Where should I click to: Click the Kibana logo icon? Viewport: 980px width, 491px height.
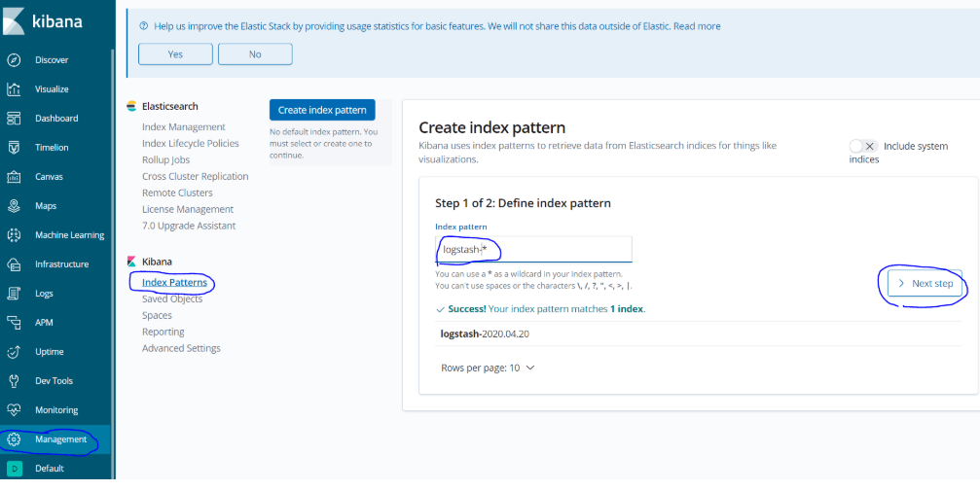tap(13, 21)
